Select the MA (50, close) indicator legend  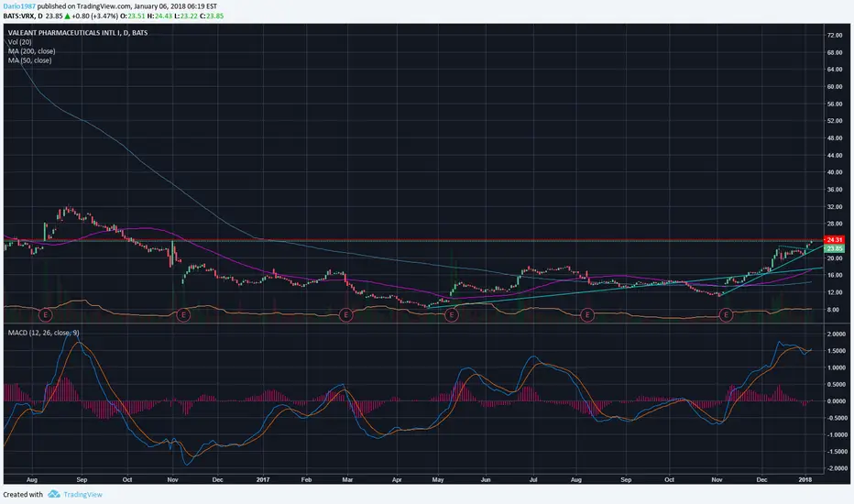(x=30, y=60)
